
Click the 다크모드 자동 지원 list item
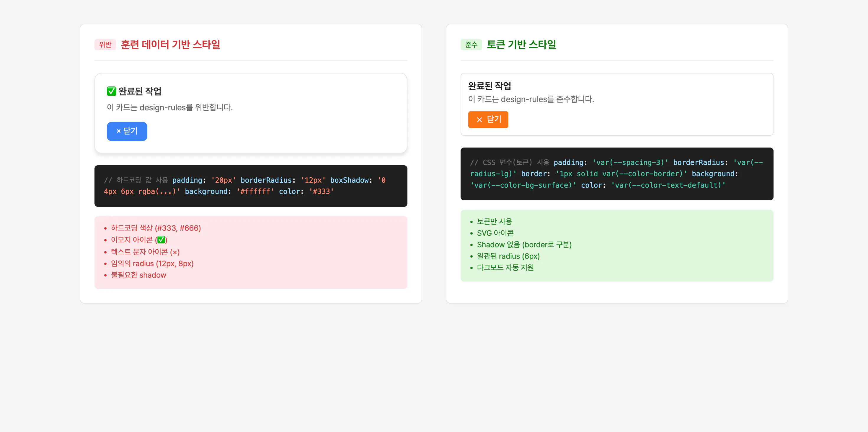tap(505, 268)
